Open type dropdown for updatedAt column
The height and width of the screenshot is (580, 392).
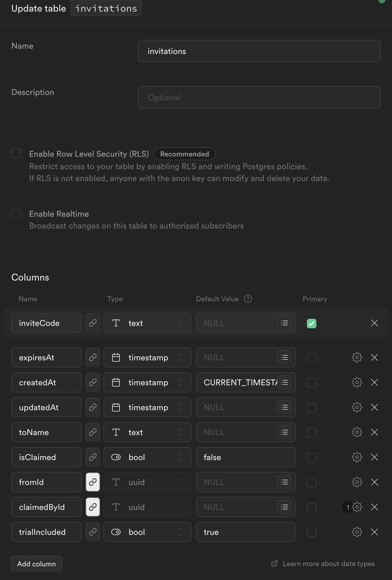147,407
